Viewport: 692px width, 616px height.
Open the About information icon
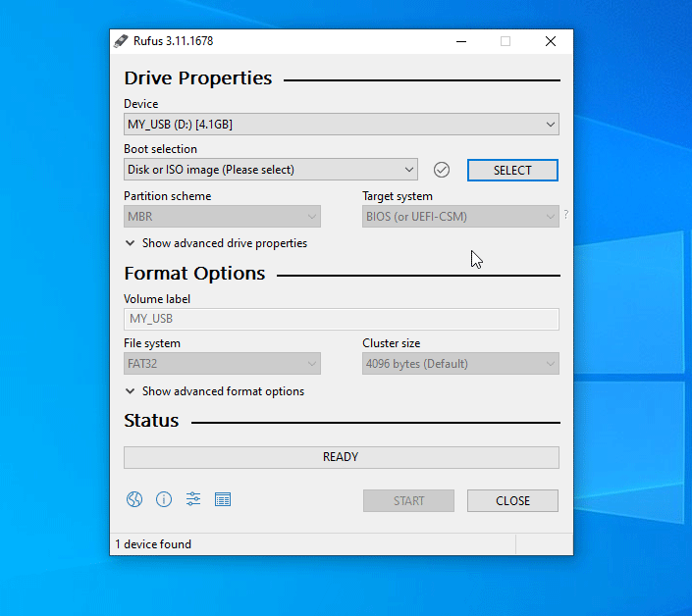(164, 499)
